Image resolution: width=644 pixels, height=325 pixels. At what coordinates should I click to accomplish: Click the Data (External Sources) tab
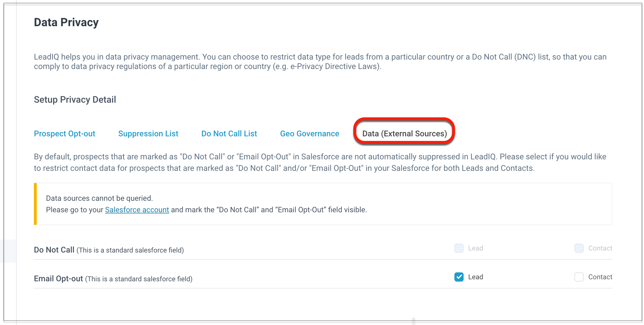point(404,134)
